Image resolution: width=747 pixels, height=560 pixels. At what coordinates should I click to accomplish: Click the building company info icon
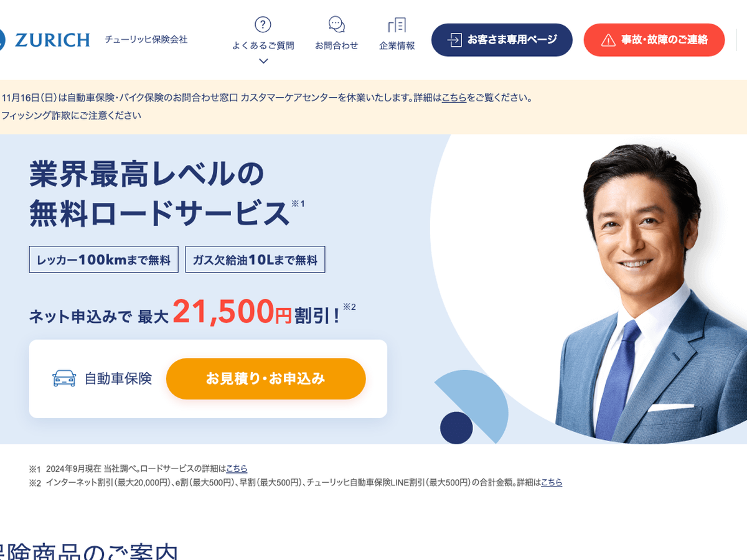click(397, 25)
